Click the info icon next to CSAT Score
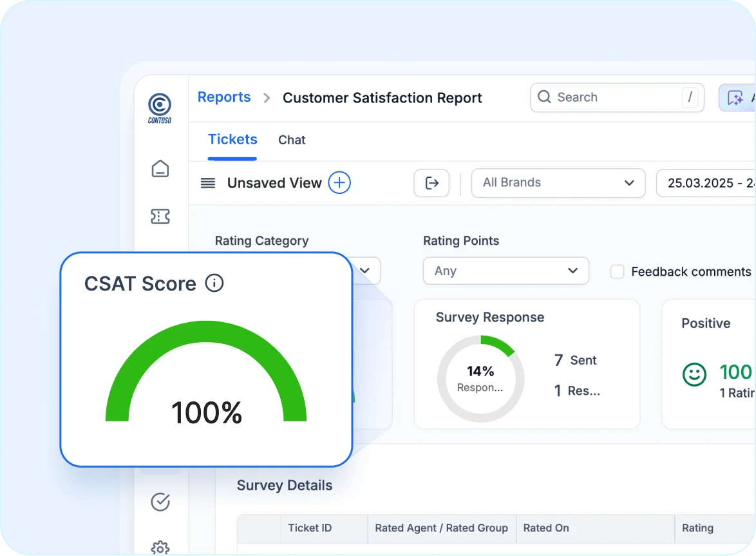The width and height of the screenshot is (756, 556). coord(214,283)
